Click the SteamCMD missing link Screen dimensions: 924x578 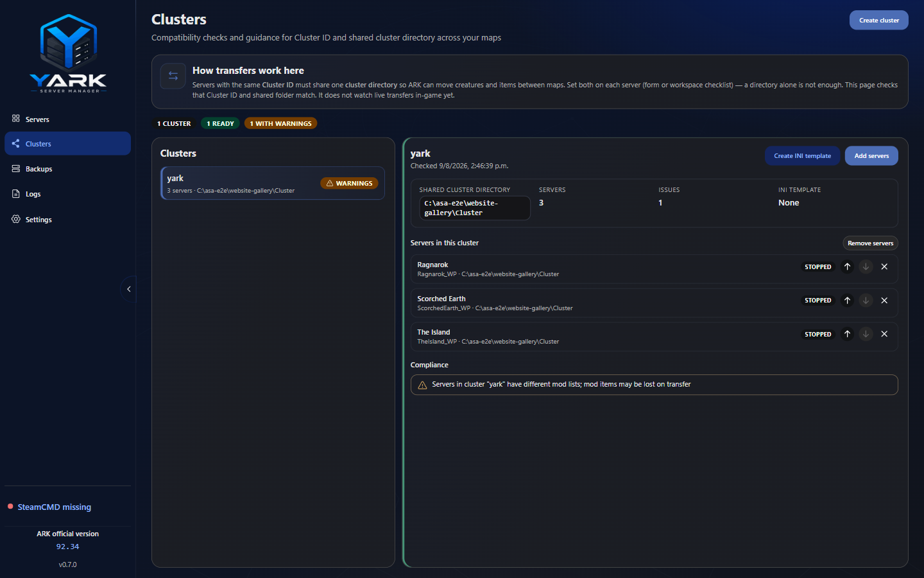pos(55,507)
